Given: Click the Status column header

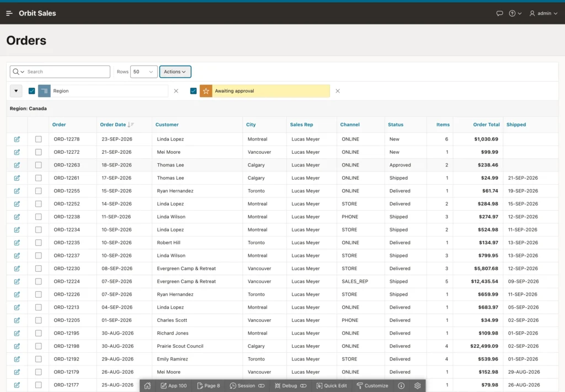Looking at the screenshot, I should pos(396,125).
